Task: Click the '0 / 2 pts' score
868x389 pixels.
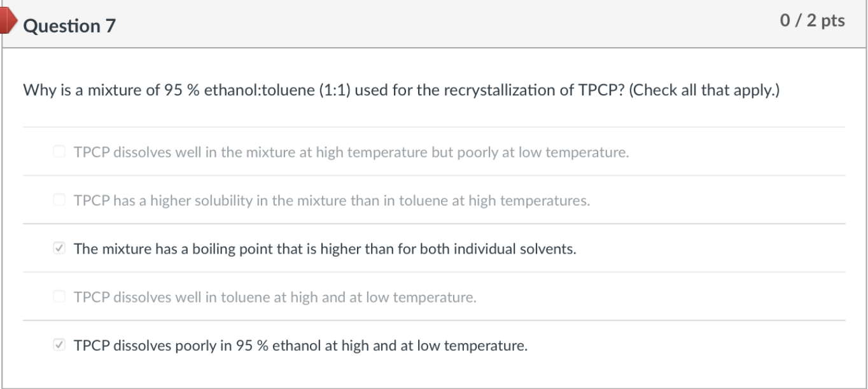Action: tap(812, 21)
